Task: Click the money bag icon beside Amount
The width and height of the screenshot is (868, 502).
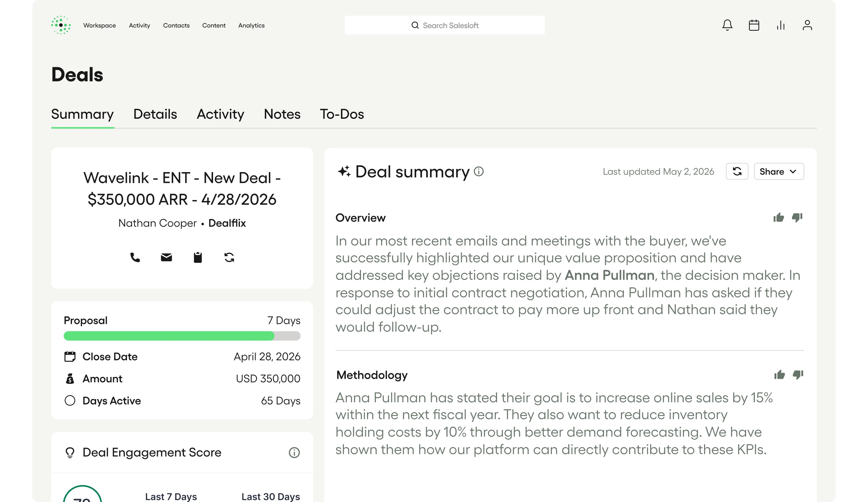Action: point(70,379)
